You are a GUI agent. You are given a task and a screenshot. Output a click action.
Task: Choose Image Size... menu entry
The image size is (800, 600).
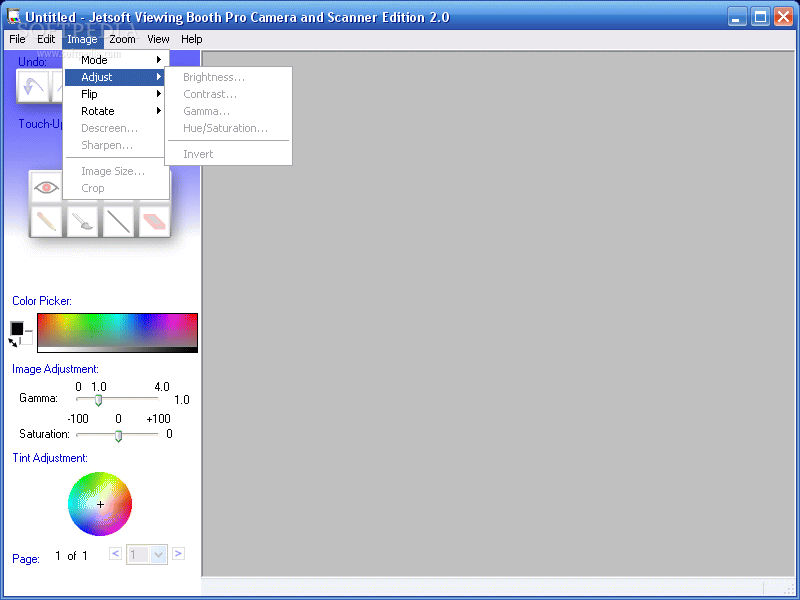click(116, 171)
